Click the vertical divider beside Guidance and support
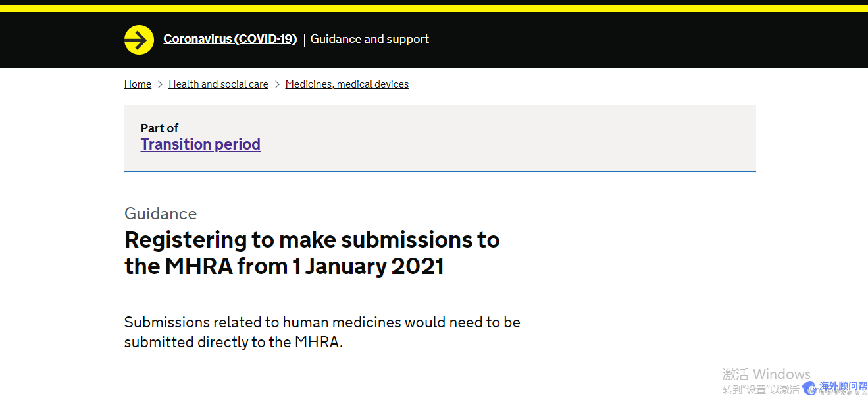Image resolution: width=868 pixels, height=396 pixels. tap(304, 40)
